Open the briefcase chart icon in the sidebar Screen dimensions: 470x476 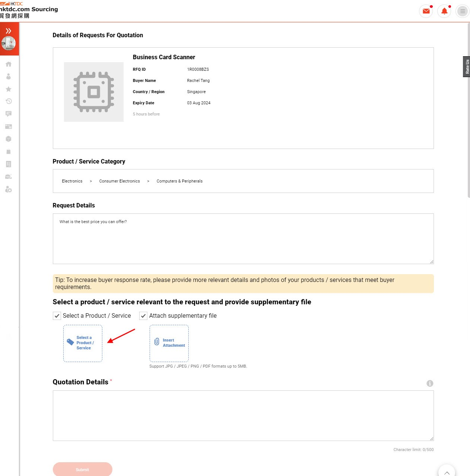point(9,177)
